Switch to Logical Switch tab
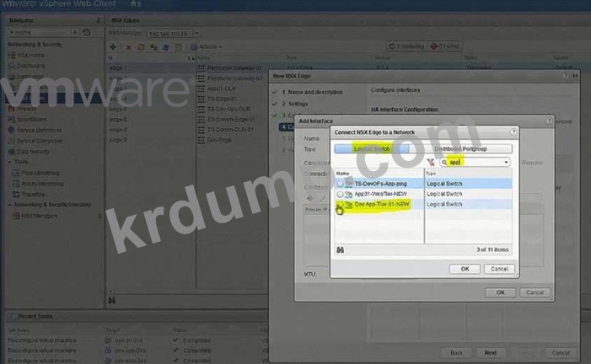Viewport: 591px width, 364px height. pos(371,149)
